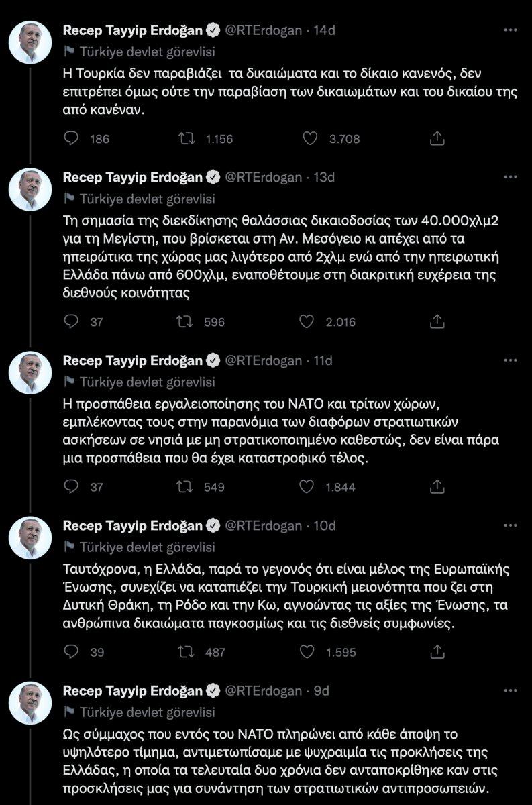The width and height of the screenshot is (532, 805).
Task: Share the tweet about Δυτική Θράκη
Action: tap(439, 651)
